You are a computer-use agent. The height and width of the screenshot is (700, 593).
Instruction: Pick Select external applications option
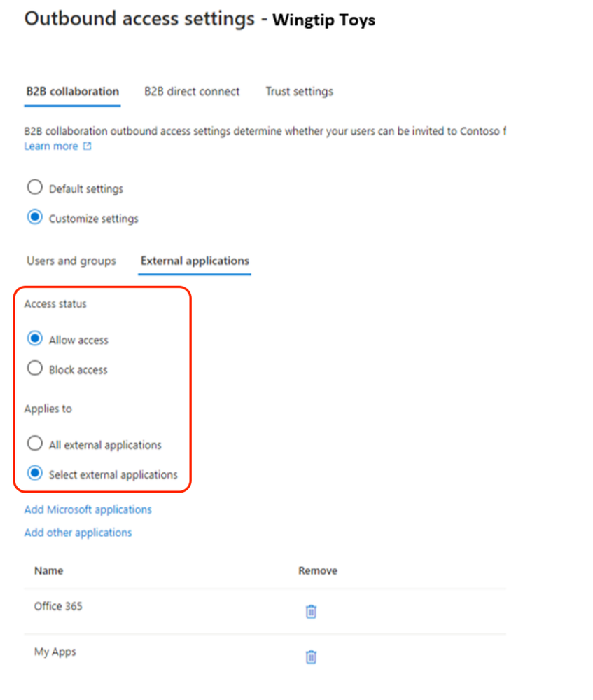(35, 473)
